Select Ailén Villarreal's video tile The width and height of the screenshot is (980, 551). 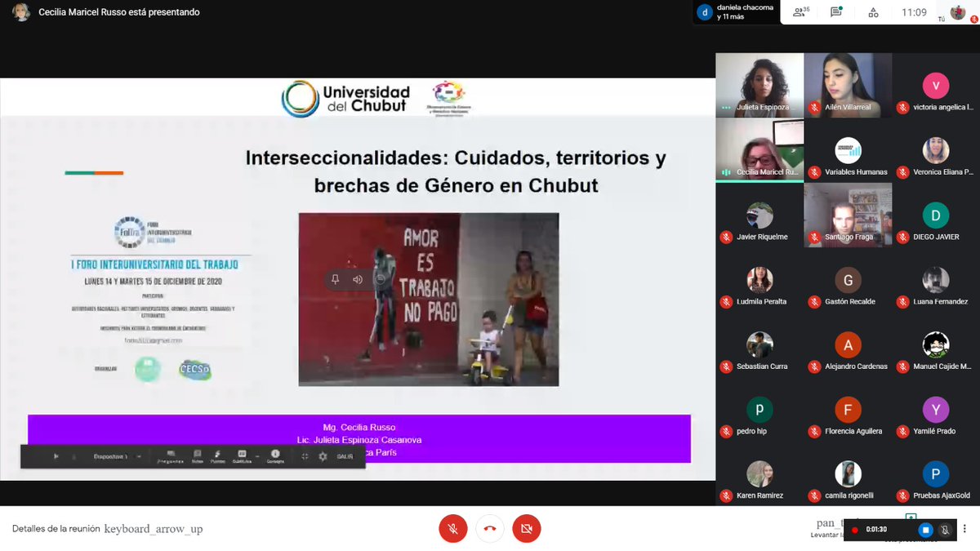tap(848, 86)
